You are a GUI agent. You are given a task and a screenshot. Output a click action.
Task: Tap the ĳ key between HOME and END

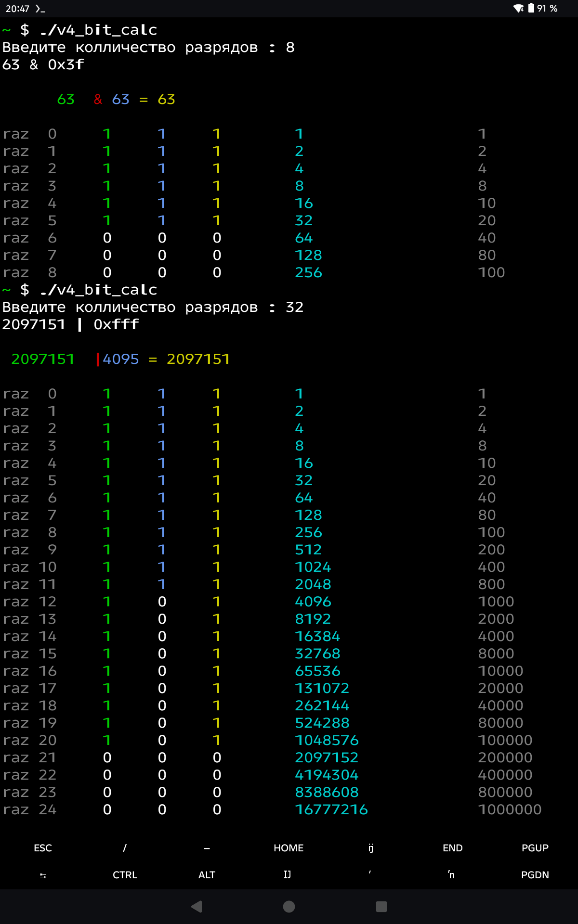pos(371,848)
